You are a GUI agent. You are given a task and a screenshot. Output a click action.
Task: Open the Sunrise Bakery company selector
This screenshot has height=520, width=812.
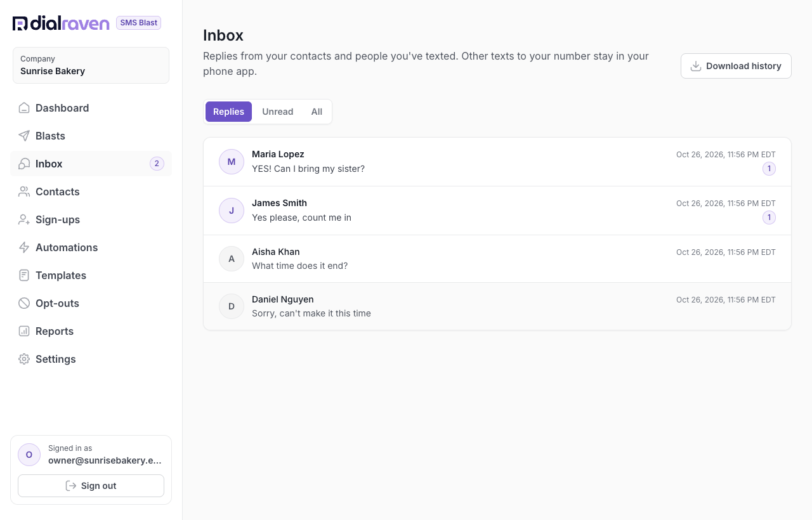coord(91,65)
